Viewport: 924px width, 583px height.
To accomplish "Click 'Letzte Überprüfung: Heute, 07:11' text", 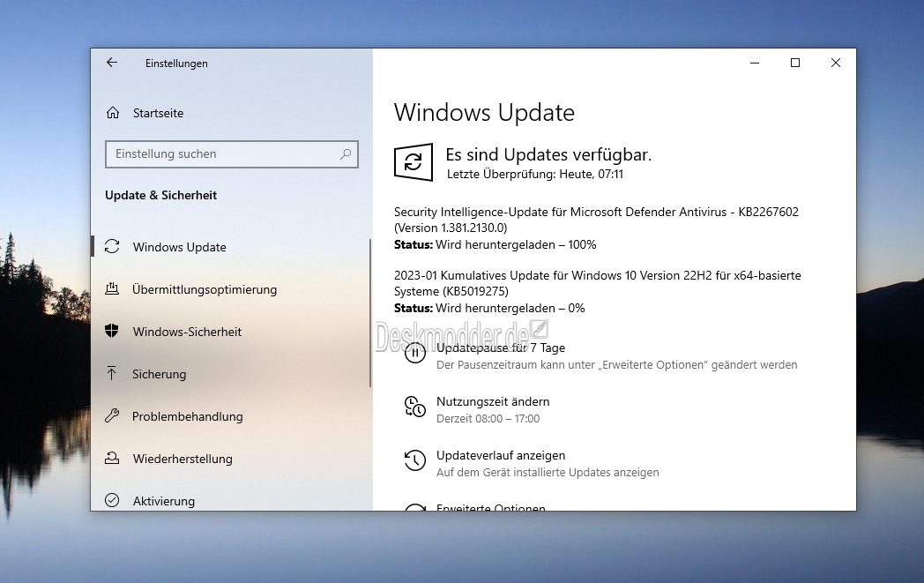I will point(534,174).
